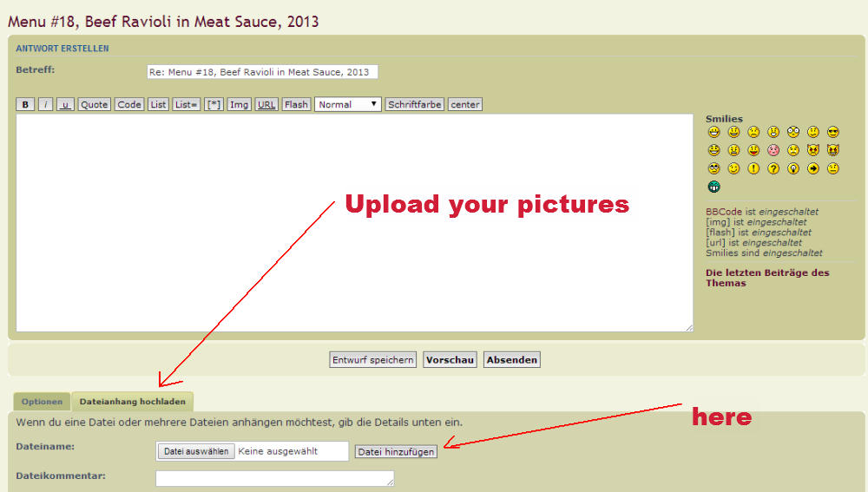This screenshot has height=492, width=868.
Task: Click the BBCode link in sidebar
Action: tap(724, 212)
